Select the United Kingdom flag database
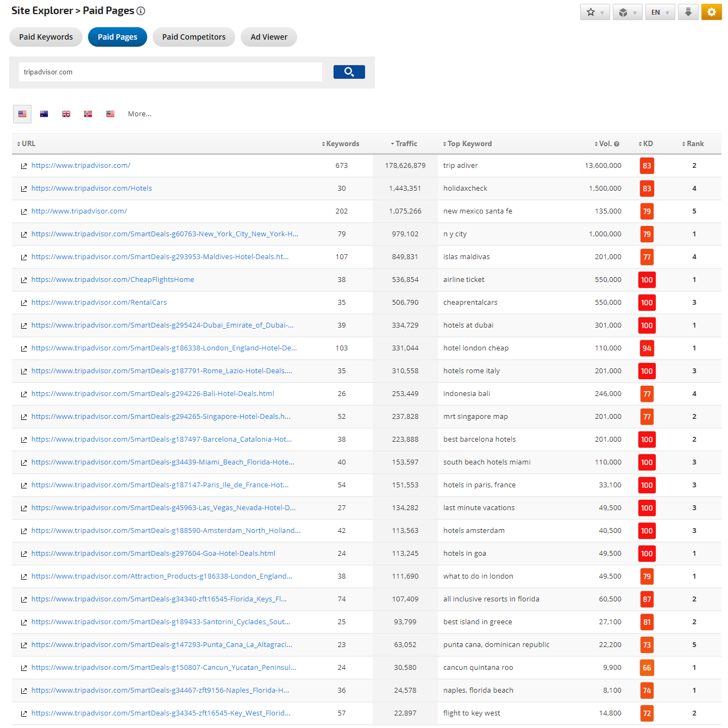 coord(66,114)
